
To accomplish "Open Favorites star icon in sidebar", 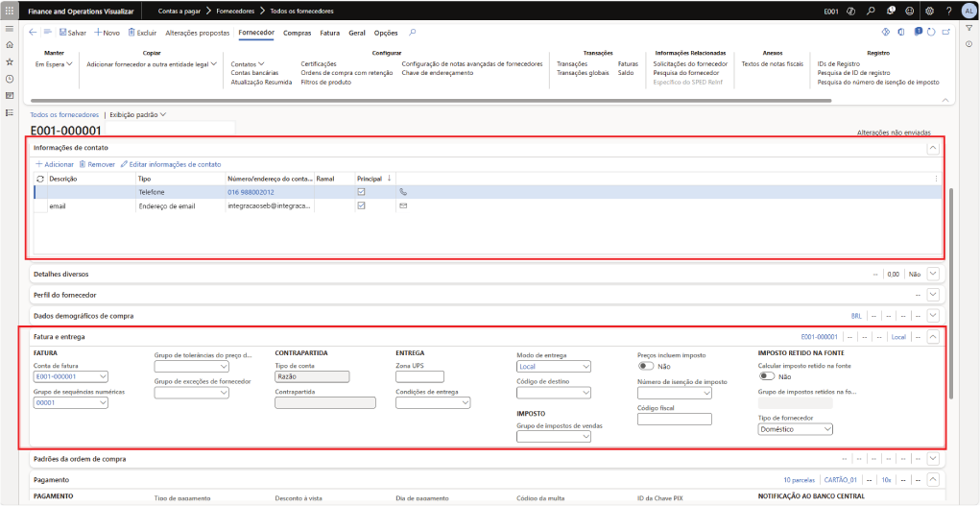I will pyautogui.click(x=10, y=61).
